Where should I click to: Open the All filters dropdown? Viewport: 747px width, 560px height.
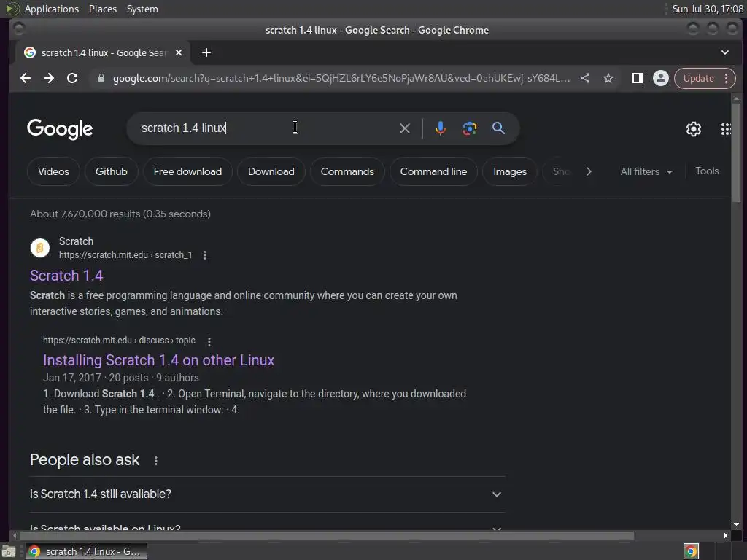coord(646,171)
